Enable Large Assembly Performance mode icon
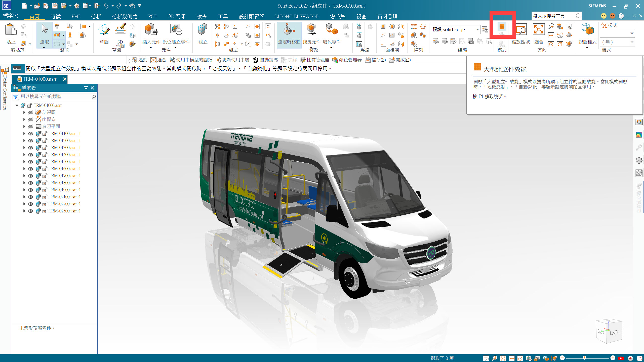This screenshot has width=644, height=362. click(x=502, y=26)
